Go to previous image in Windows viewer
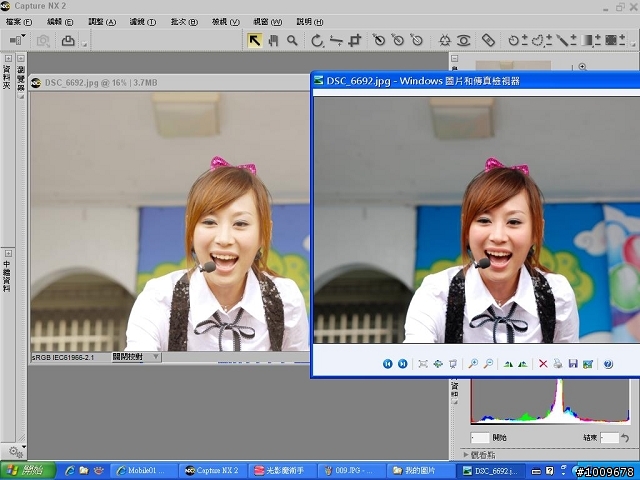 click(387, 364)
